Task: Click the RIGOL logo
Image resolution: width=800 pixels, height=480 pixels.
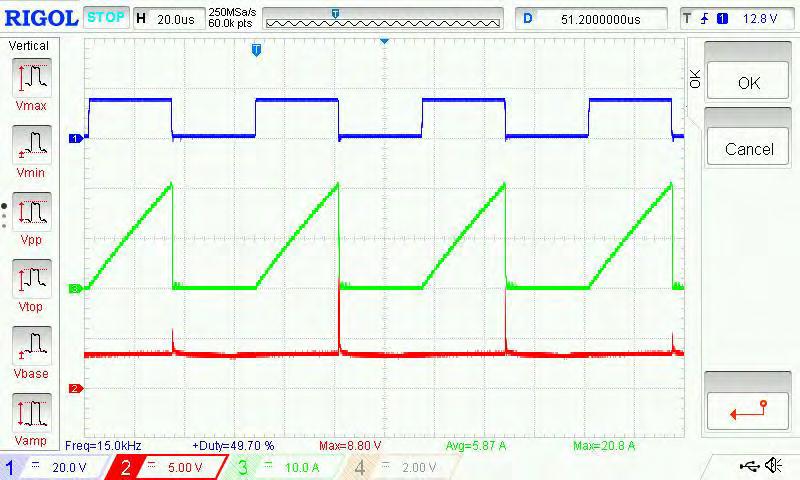Action: pyautogui.click(x=41, y=19)
